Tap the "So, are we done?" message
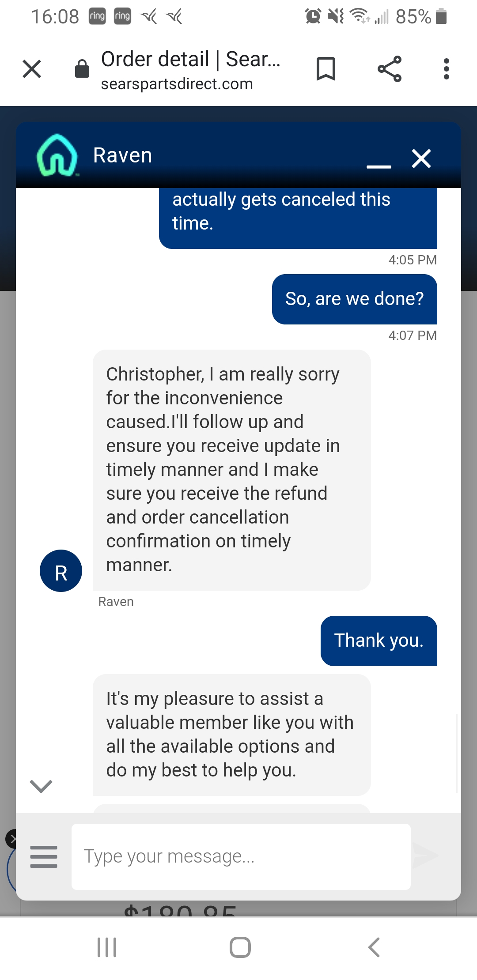 point(354,299)
